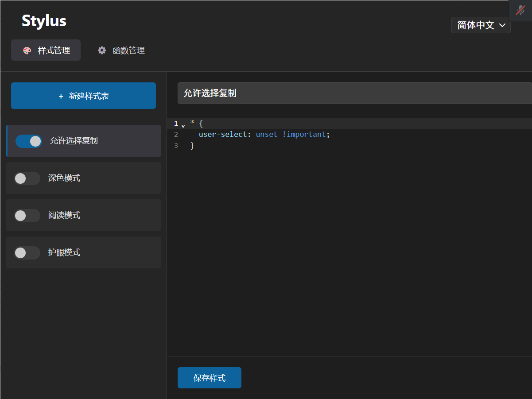This screenshot has height=399, width=532.
Task: Enable the 护眼模式 switch
Action: pyautogui.click(x=27, y=253)
